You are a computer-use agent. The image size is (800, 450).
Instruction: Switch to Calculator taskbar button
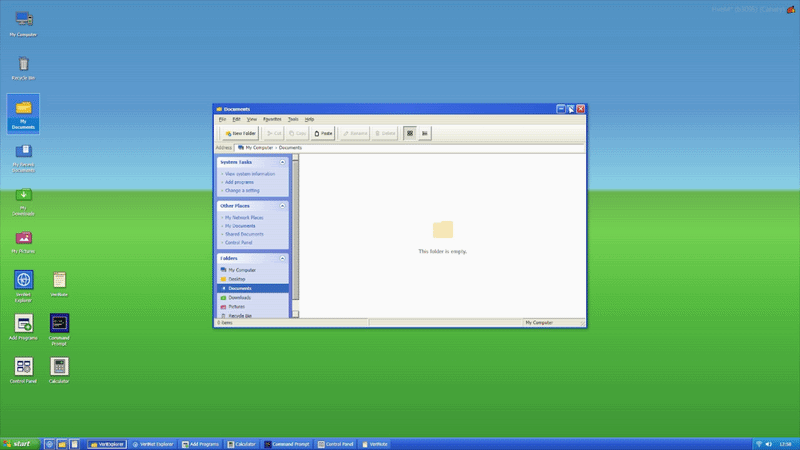point(242,444)
